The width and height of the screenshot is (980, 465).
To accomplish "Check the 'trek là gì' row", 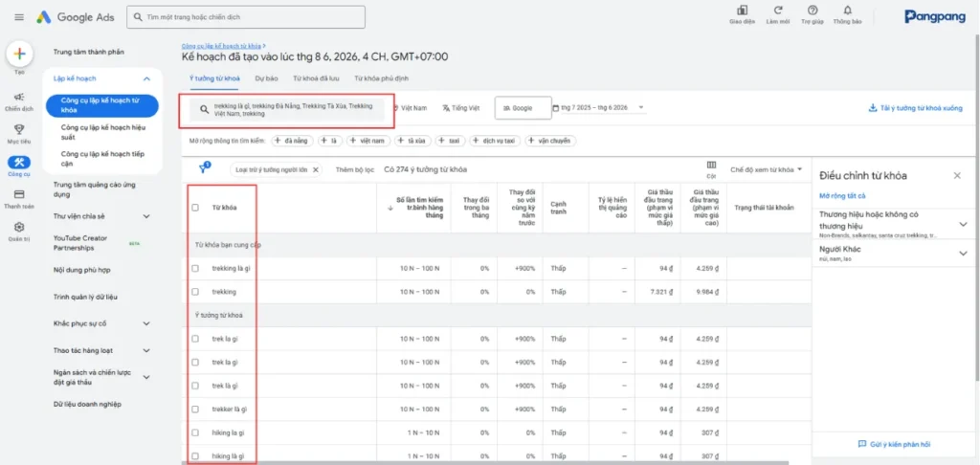I will [x=195, y=386].
